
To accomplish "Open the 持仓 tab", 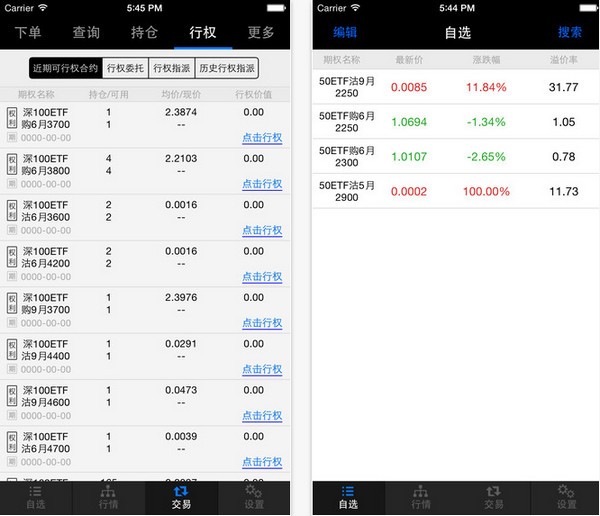I will click(144, 33).
